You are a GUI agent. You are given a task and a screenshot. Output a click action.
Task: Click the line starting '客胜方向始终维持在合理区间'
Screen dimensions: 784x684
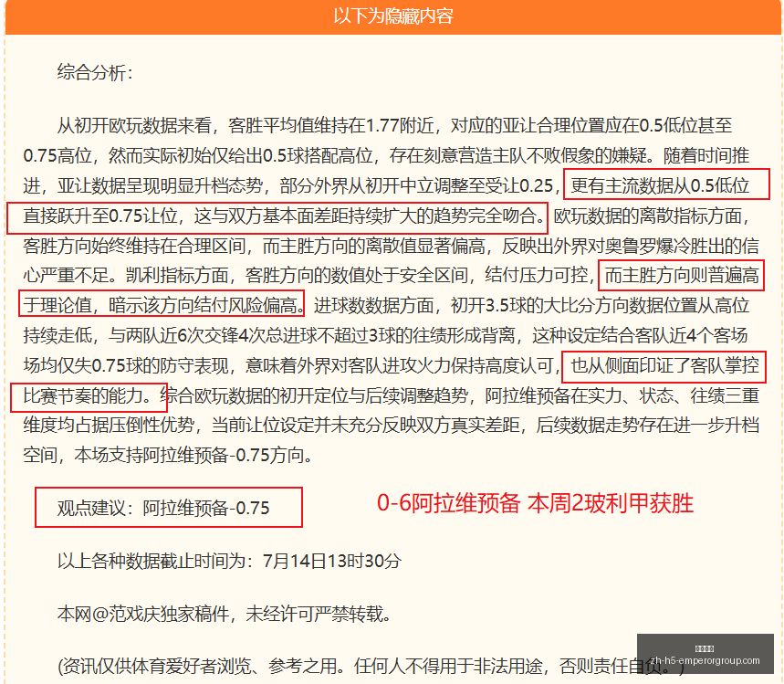point(391,246)
